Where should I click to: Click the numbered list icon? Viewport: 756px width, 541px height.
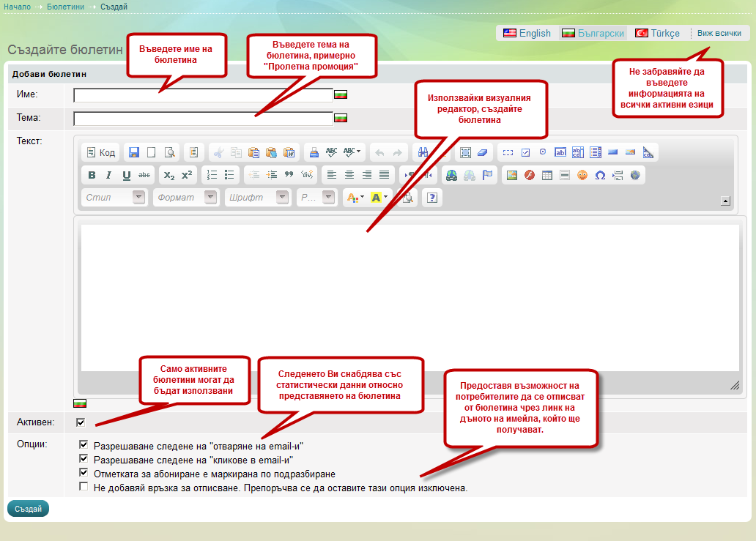[x=212, y=175]
